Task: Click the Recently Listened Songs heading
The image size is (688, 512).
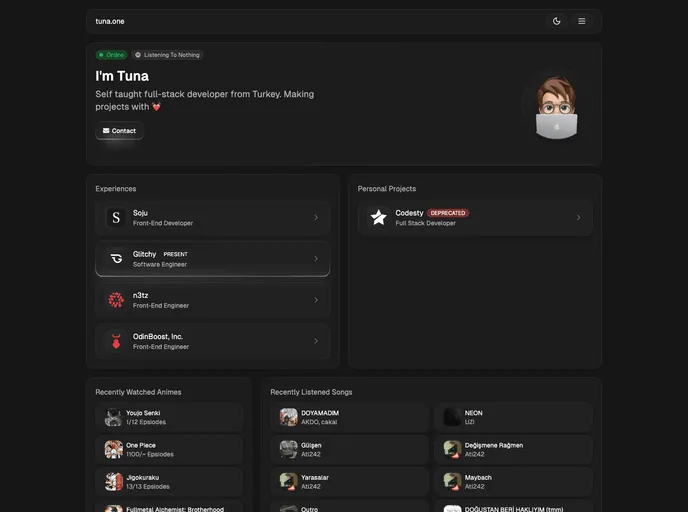Action: pos(311,392)
